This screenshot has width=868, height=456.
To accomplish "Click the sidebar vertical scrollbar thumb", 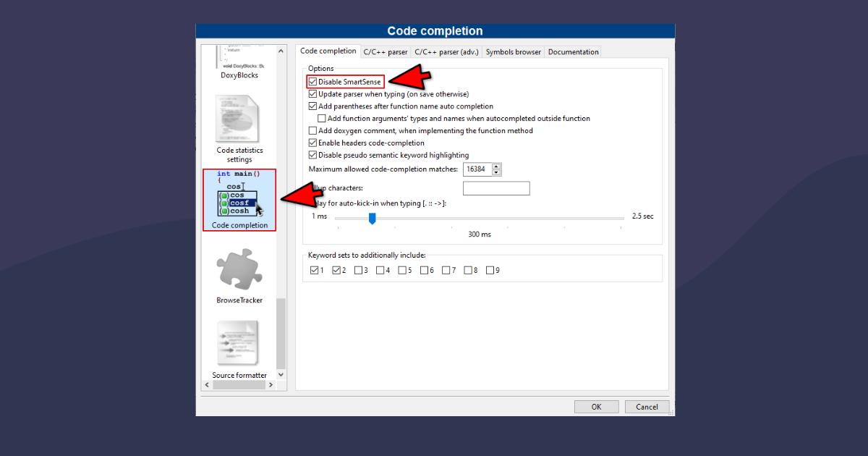I will 282,334.
